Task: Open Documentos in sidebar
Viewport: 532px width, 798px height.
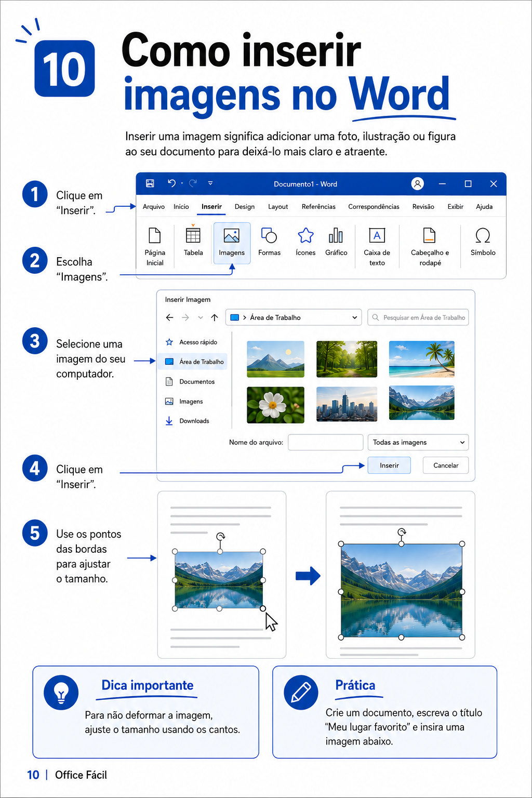Action: tap(190, 382)
